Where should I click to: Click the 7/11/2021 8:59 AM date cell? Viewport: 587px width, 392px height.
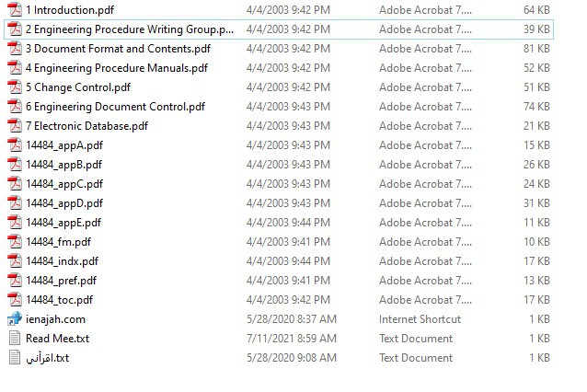(292, 338)
